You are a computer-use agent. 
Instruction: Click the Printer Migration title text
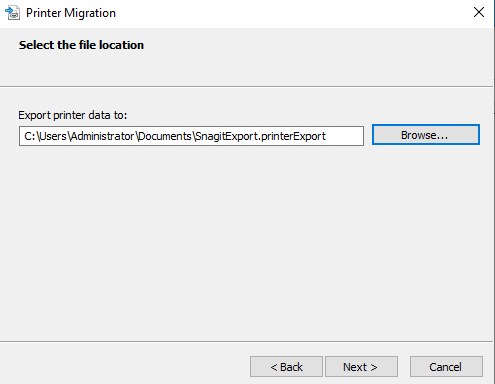[71, 13]
